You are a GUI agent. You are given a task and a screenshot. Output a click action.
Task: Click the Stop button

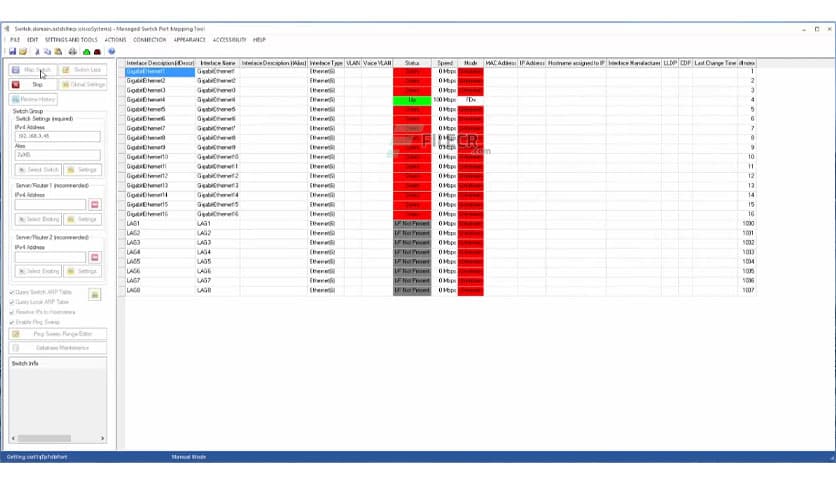click(x=33, y=85)
